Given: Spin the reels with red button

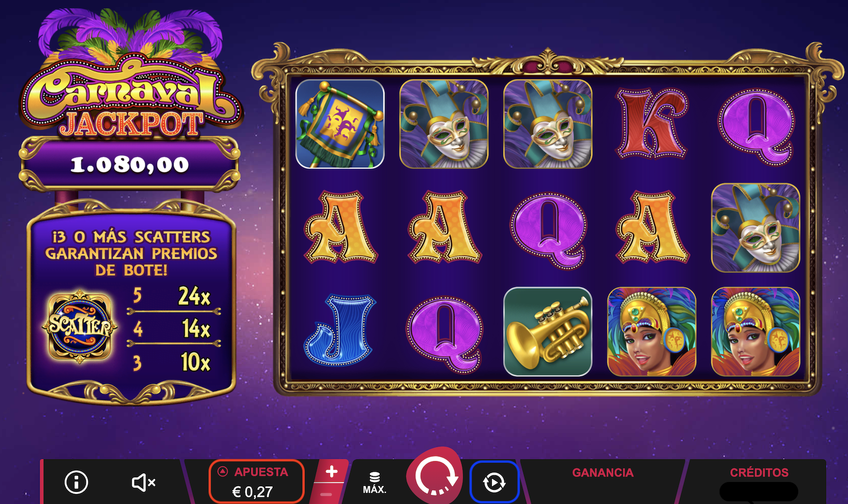Looking at the screenshot, I should (x=435, y=476).
